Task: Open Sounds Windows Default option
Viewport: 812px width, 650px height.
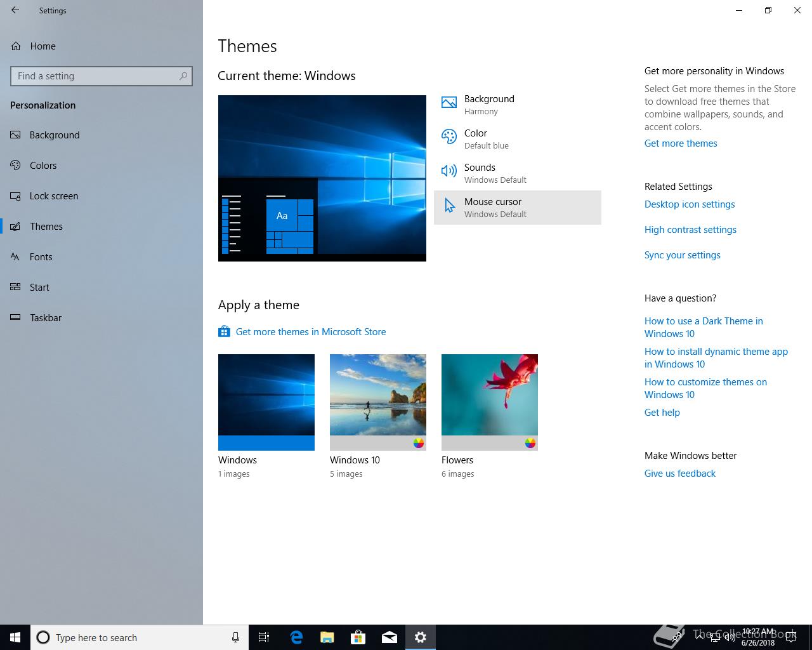Action: click(518, 173)
